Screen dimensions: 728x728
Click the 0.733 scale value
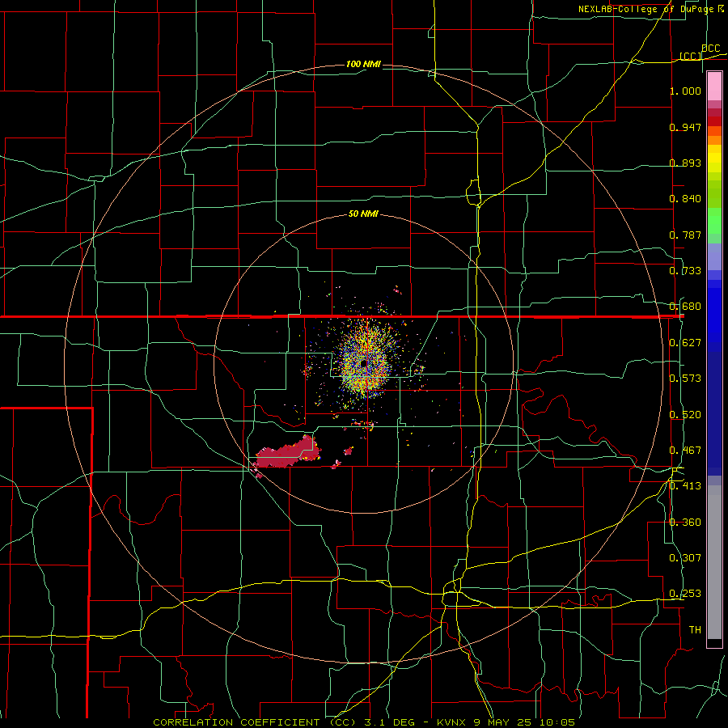point(685,271)
